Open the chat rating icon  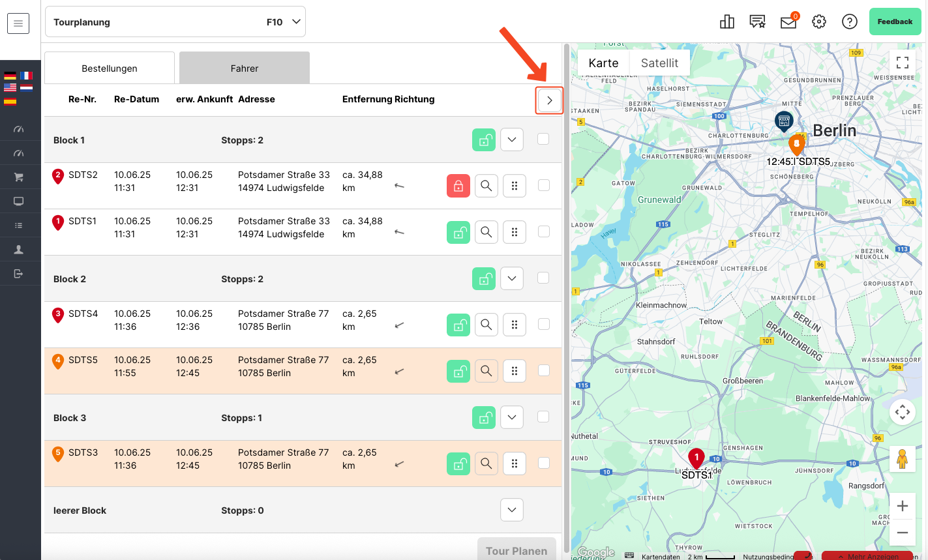(757, 22)
